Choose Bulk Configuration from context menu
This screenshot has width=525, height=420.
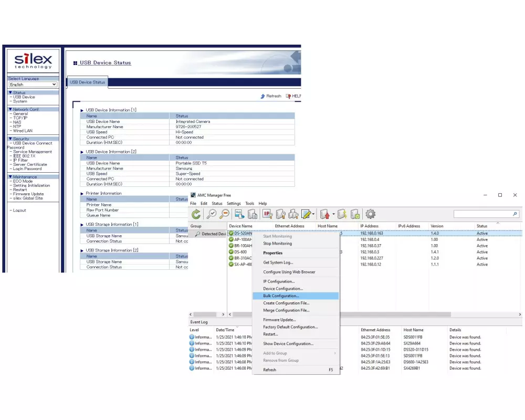(x=281, y=296)
